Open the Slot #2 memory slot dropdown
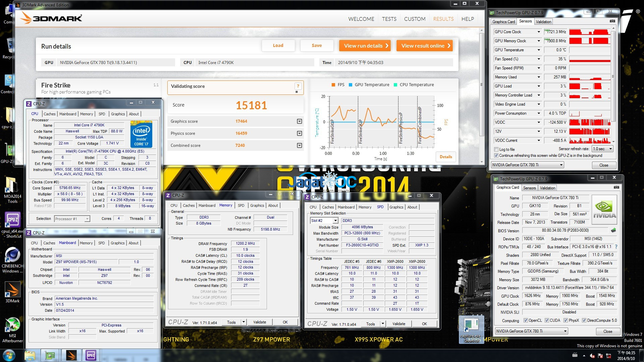The height and width of the screenshot is (362, 644). pos(335,221)
